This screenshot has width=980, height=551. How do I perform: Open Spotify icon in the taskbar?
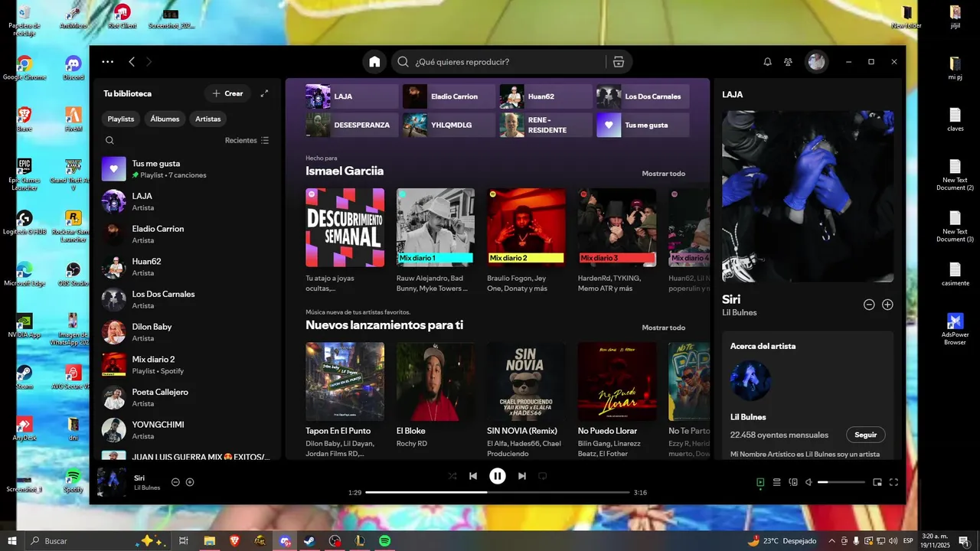click(x=385, y=541)
